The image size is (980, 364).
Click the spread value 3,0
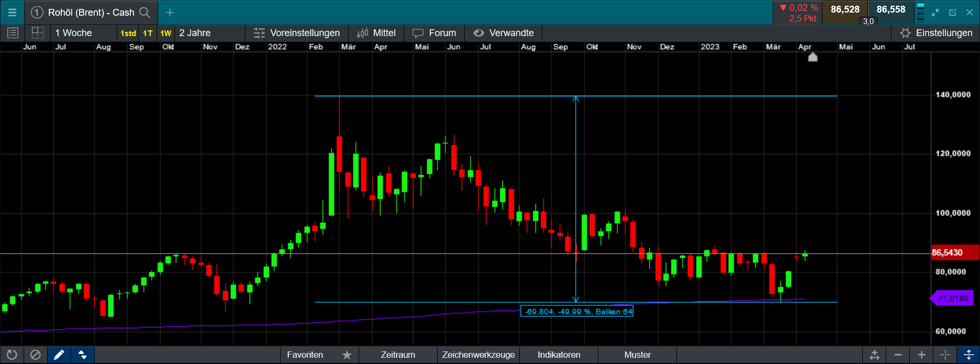(868, 21)
